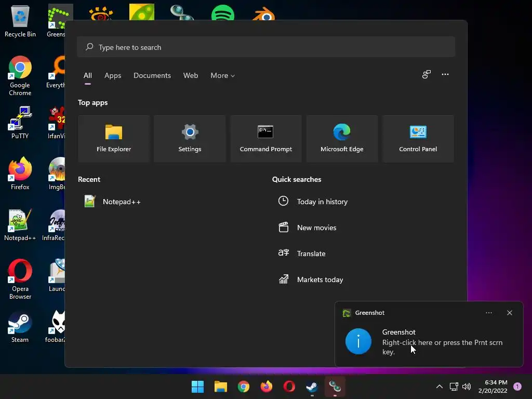The height and width of the screenshot is (399, 532).
Task: Click the Greenshot notification message text
Action: 442,347
